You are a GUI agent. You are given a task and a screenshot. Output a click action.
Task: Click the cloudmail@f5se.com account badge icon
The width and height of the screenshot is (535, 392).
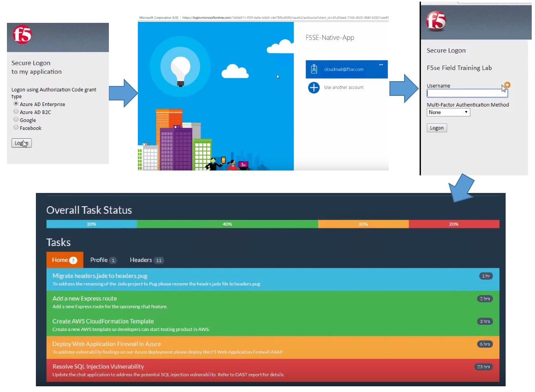[x=314, y=69]
